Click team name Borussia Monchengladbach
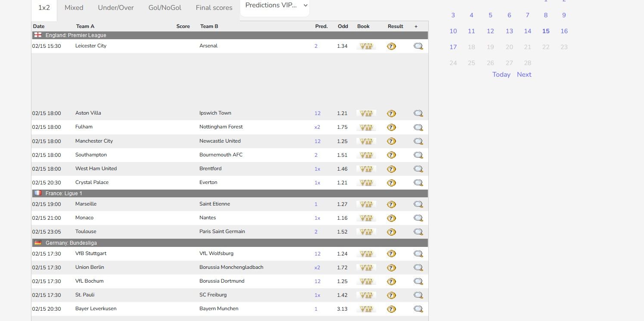Screen dimensions: 644x321 (x=231, y=267)
